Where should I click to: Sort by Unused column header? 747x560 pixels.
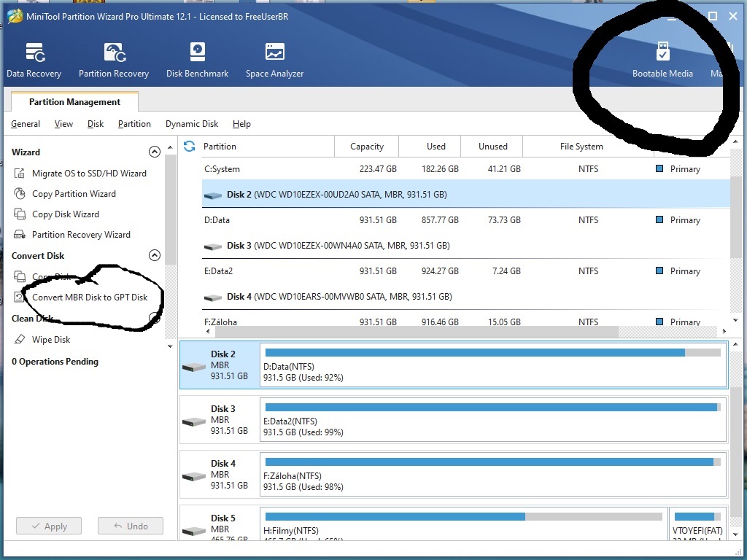click(x=492, y=146)
